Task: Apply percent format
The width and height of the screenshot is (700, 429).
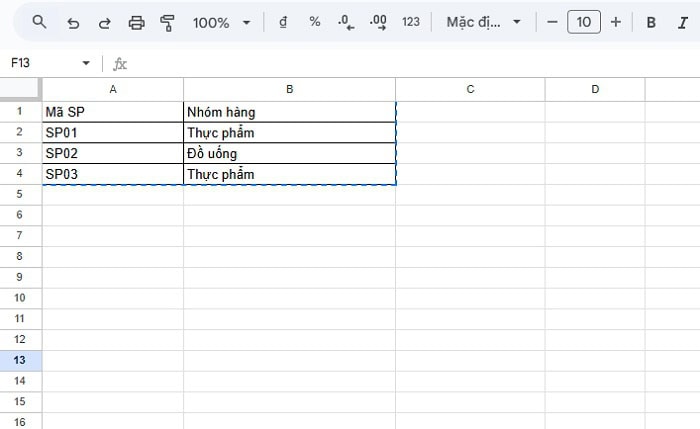Action: click(314, 22)
